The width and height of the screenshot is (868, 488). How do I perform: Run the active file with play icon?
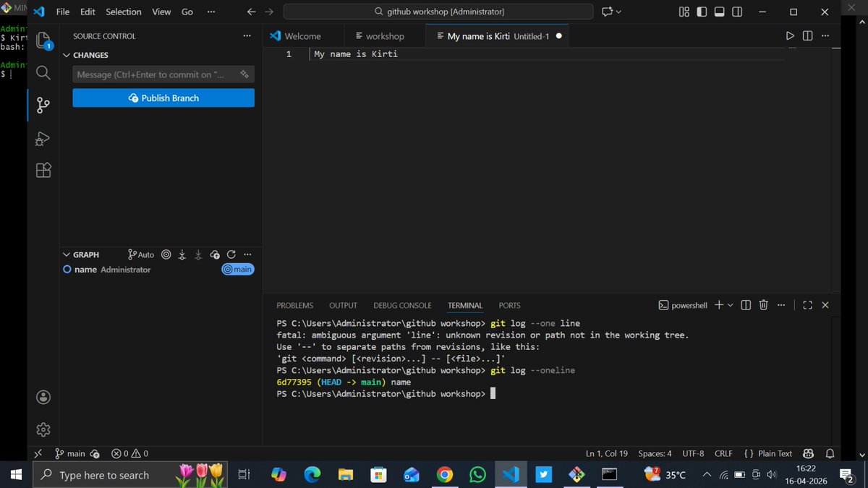(790, 35)
